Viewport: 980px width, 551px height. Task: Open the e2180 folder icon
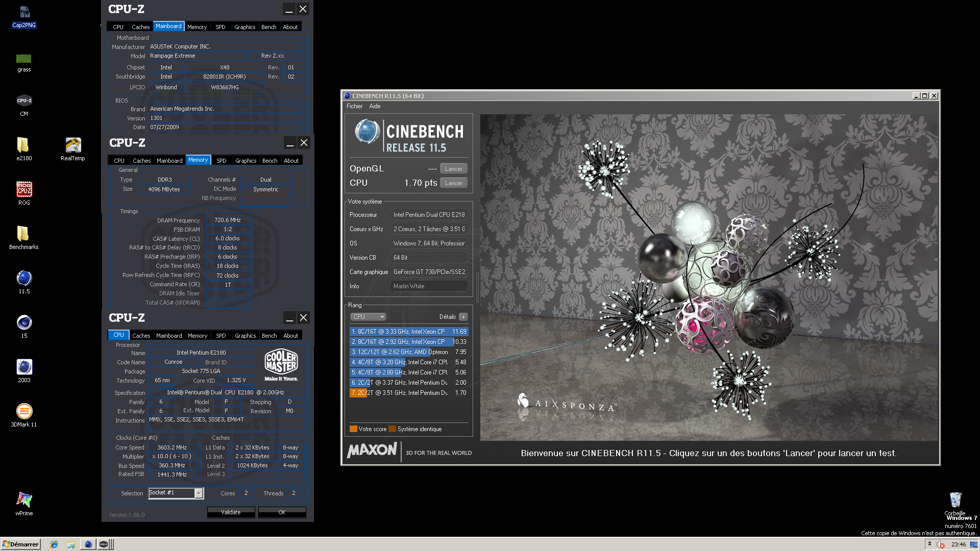24,149
